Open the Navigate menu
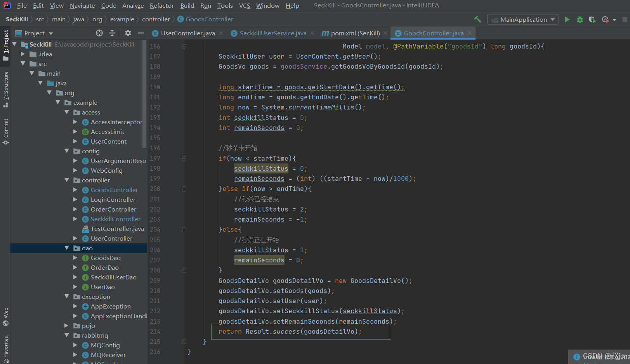 pyautogui.click(x=82, y=5)
